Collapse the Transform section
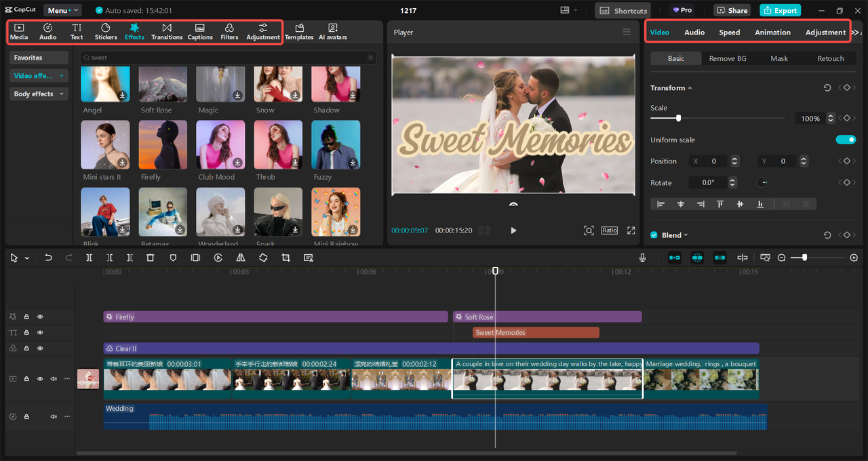The width and height of the screenshot is (868, 461). (690, 88)
